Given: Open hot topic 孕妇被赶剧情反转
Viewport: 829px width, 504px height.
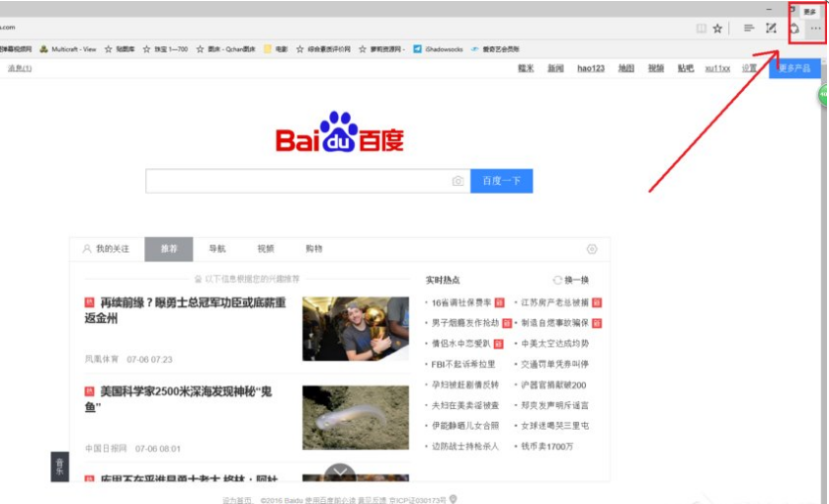Looking at the screenshot, I should [x=465, y=384].
